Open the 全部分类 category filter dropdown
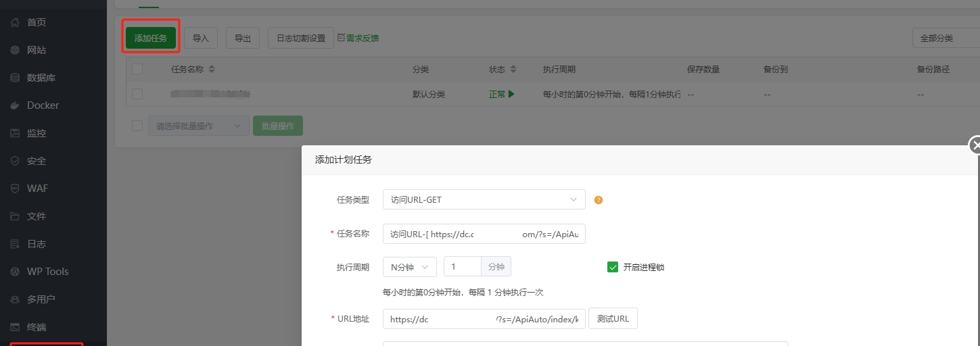The image size is (980, 346). [945, 39]
